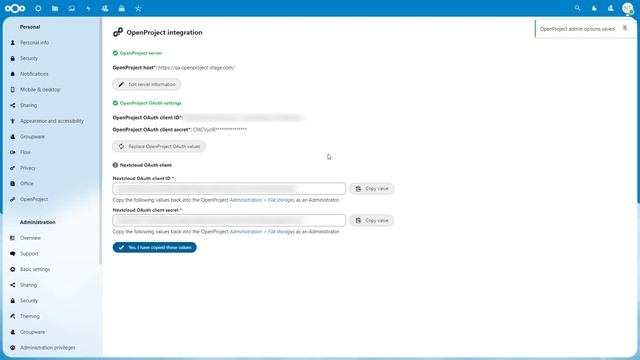Dismiss the 'OpenProject admin options saved' toast
This screenshot has height=360, width=640.
tap(625, 28)
